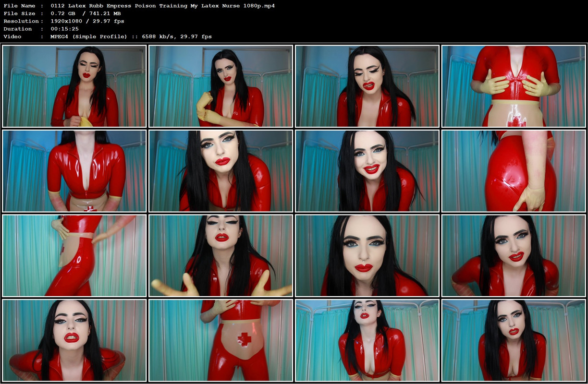Open the bottom-row thumbnail showing the red cross emblem
Image resolution: width=588 pixels, height=384 pixels.
(x=221, y=340)
